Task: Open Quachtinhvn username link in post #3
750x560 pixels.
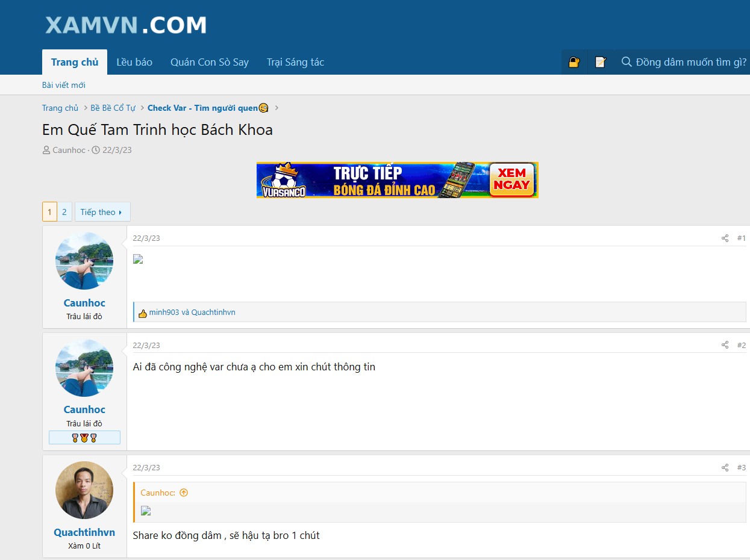Action: click(x=84, y=532)
